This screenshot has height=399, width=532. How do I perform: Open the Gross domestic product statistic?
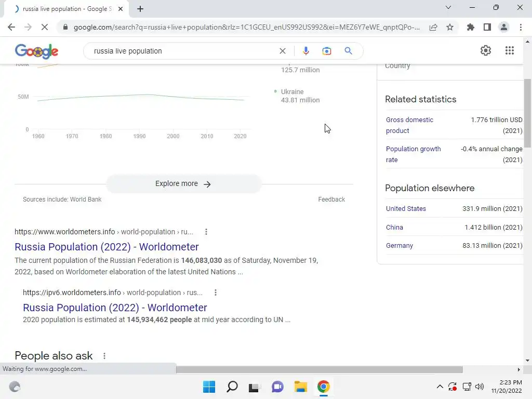(409, 125)
